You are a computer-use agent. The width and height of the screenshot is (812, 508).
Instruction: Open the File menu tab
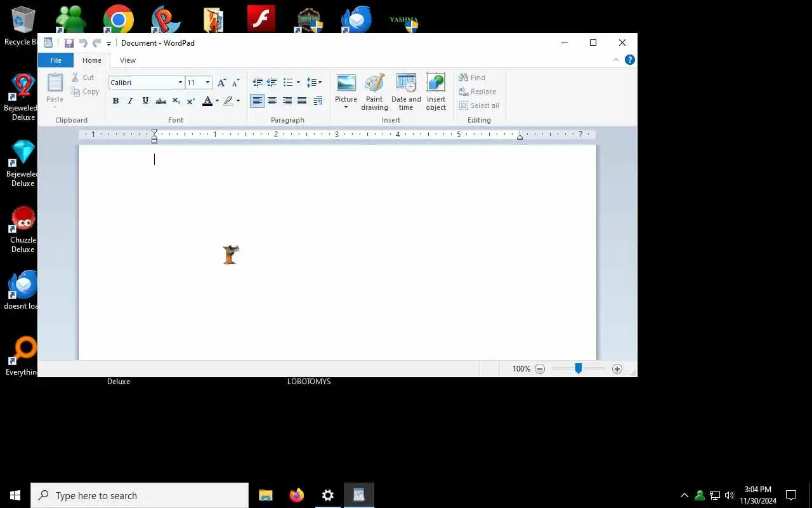pos(56,60)
